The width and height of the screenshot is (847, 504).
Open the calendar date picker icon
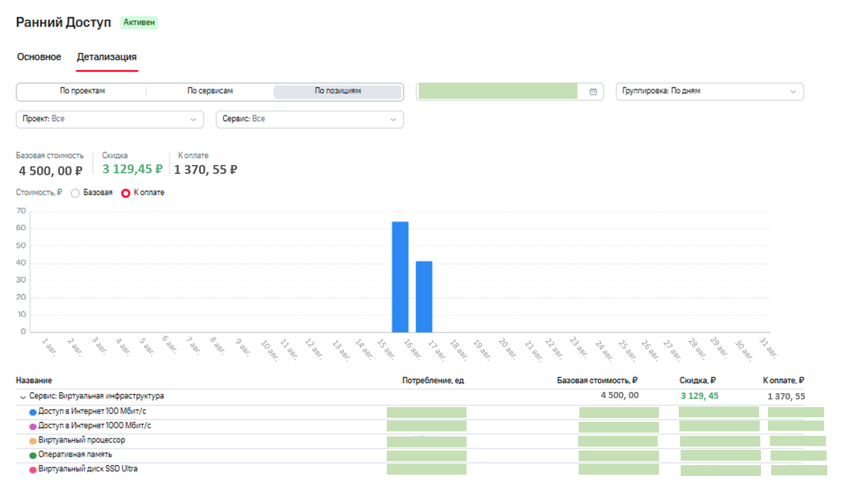[x=593, y=92]
